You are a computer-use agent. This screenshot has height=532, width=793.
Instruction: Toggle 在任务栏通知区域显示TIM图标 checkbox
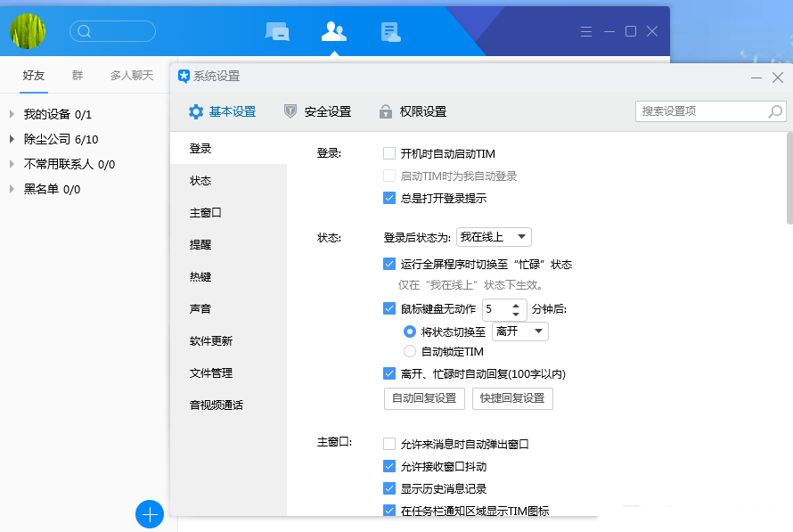point(388,511)
